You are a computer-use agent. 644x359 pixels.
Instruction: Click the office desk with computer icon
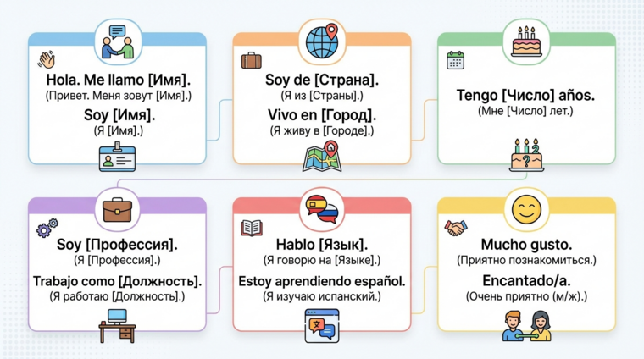[x=116, y=323]
